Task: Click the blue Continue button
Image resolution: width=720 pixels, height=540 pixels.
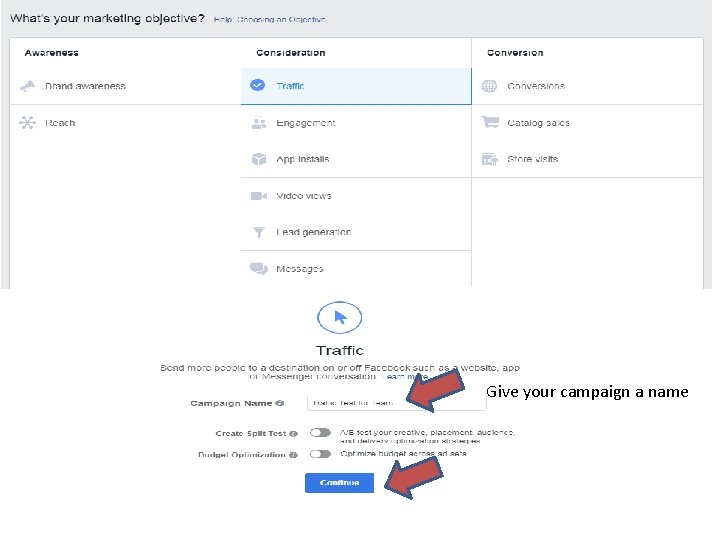Action: (339, 483)
